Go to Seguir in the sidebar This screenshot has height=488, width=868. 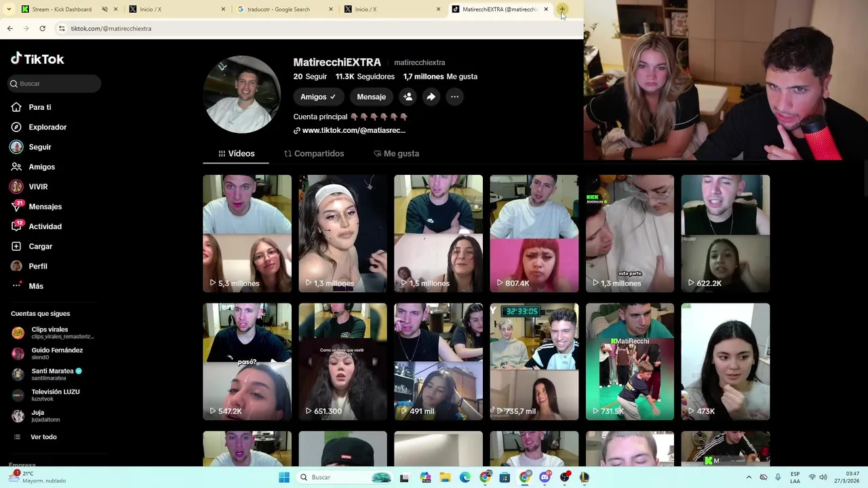click(x=31, y=147)
